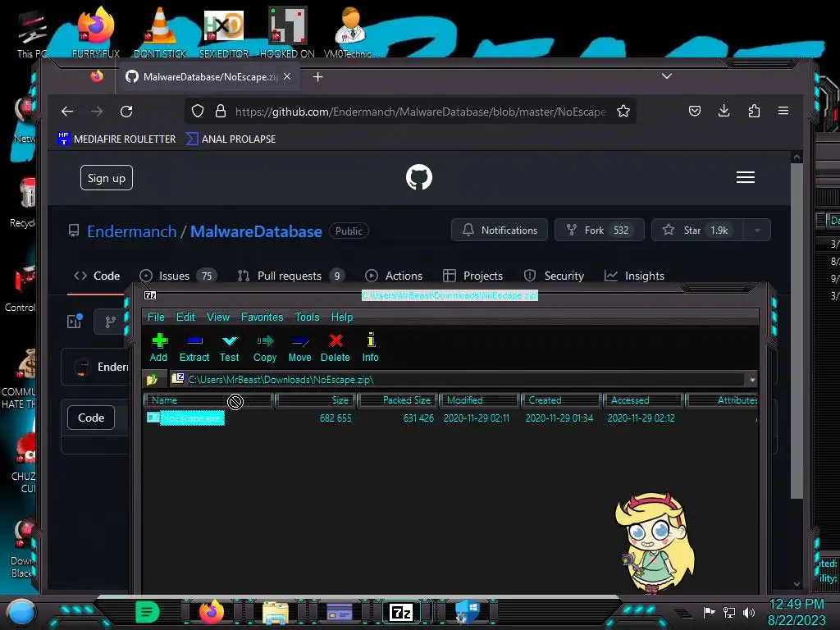This screenshot has width=840, height=630.
Task: Open the 7-Zip Tools menu
Action: click(x=307, y=317)
